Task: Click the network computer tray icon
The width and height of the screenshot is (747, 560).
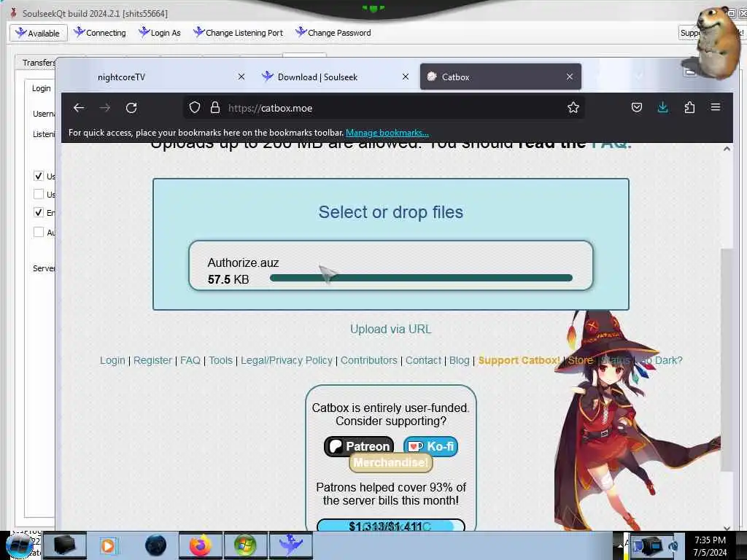Action: 648,545
